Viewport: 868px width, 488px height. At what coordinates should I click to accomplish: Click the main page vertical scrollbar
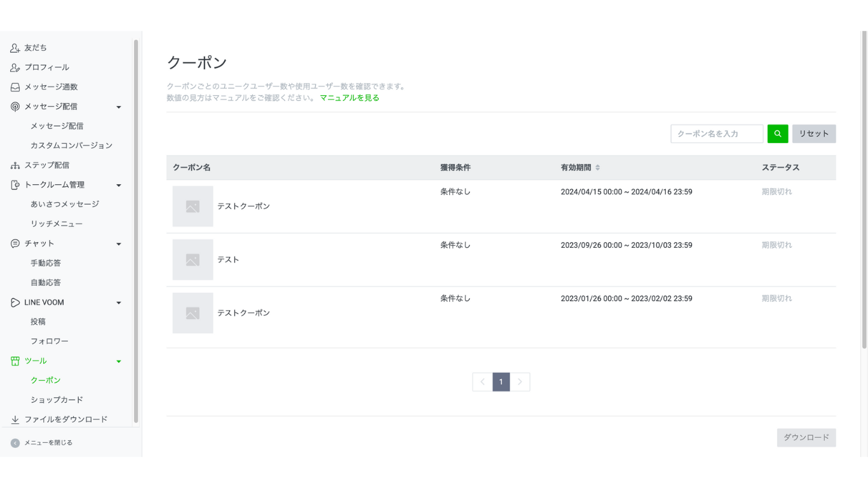tap(864, 189)
